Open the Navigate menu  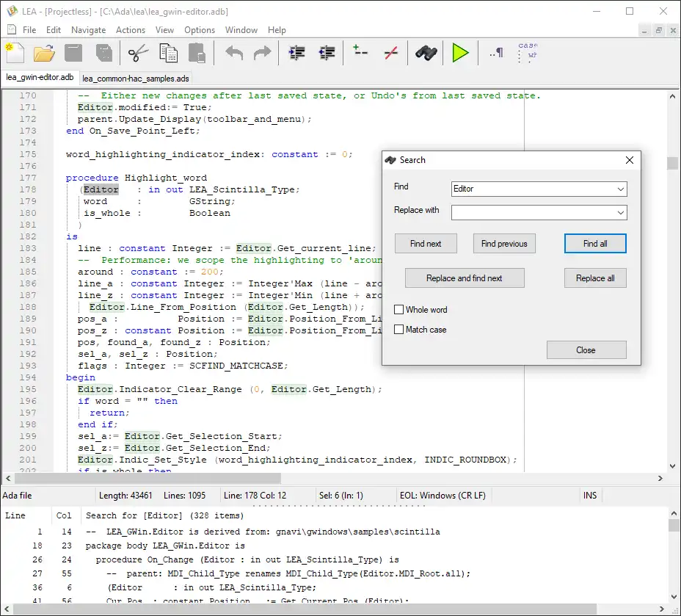click(x=88, y=30)
